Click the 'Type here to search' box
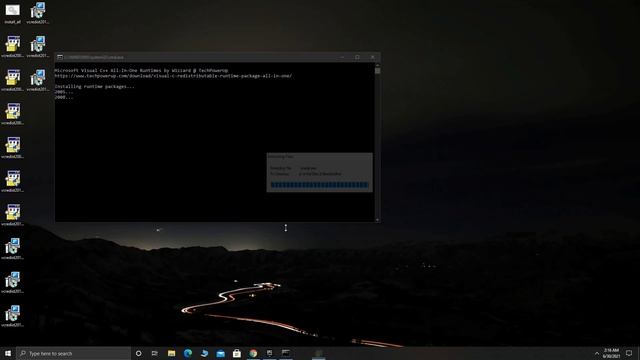 click(x=73, y=353)
